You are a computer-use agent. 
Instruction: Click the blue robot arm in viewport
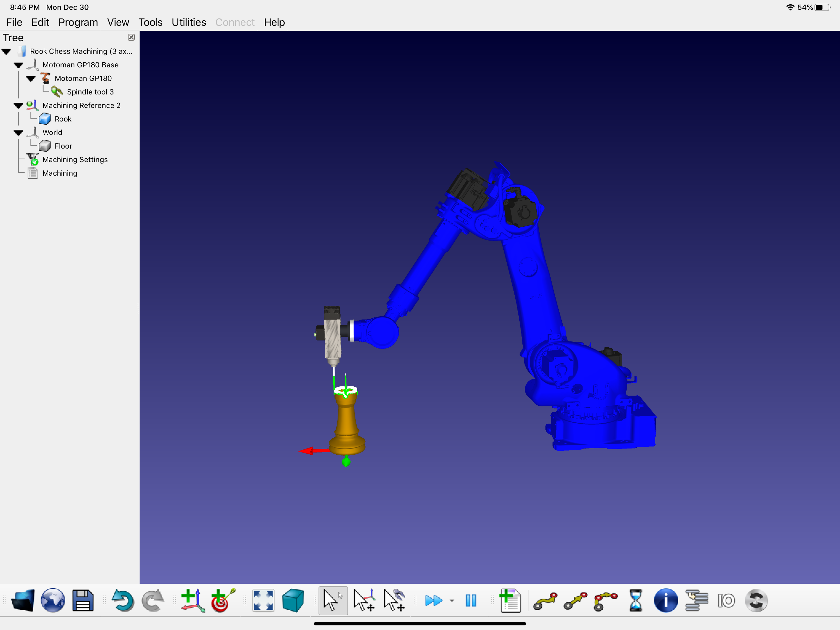(535, 289)
